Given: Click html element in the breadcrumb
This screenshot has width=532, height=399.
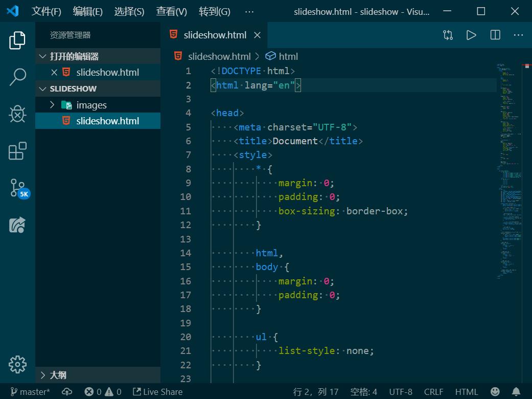Looking at the screenshot, I should click(288, 56).
